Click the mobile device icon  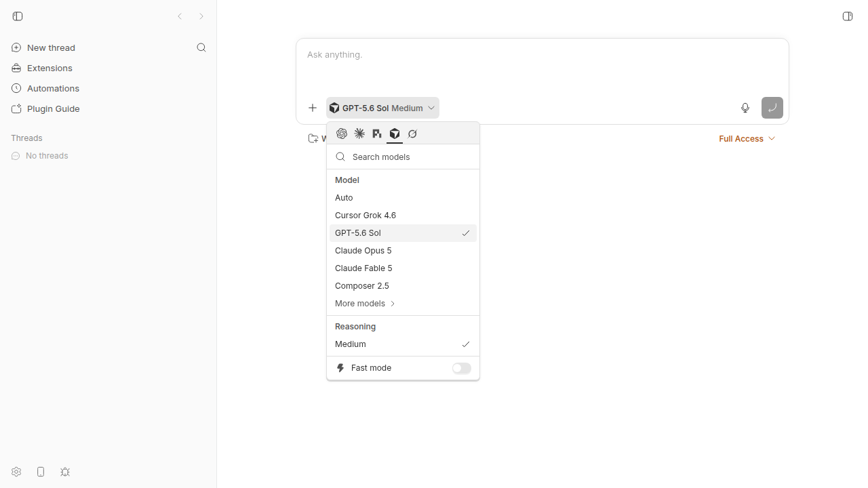[x=41, y=472]
